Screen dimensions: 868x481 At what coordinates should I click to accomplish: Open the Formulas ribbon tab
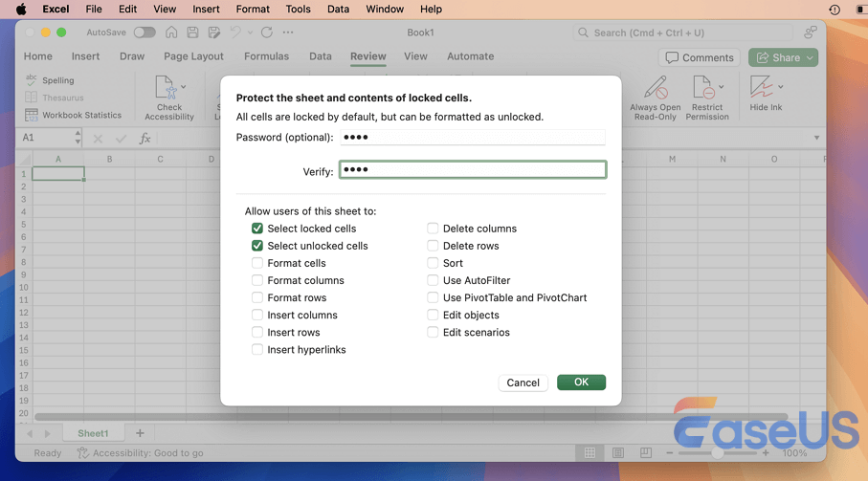[266, 56]
